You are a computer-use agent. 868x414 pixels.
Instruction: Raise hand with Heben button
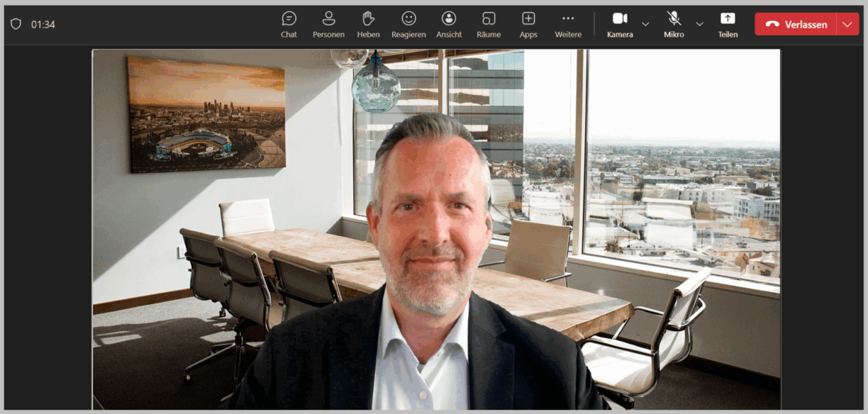(x=368, y=25)
